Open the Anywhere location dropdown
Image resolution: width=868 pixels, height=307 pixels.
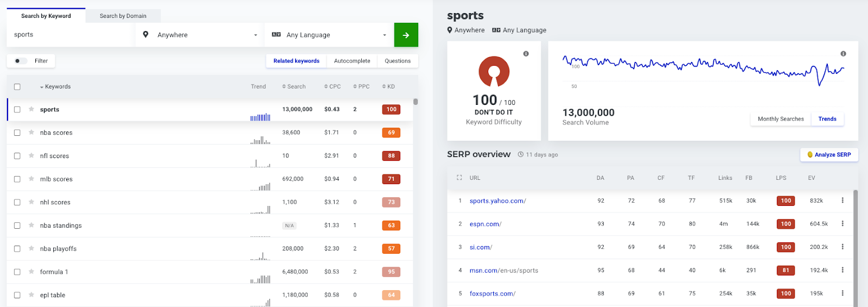[x=200, y=35]
